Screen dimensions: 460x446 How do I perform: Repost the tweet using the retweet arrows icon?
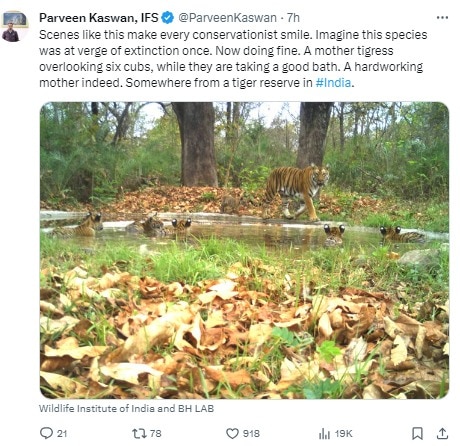pyautogui.click(x=139, y=433)
